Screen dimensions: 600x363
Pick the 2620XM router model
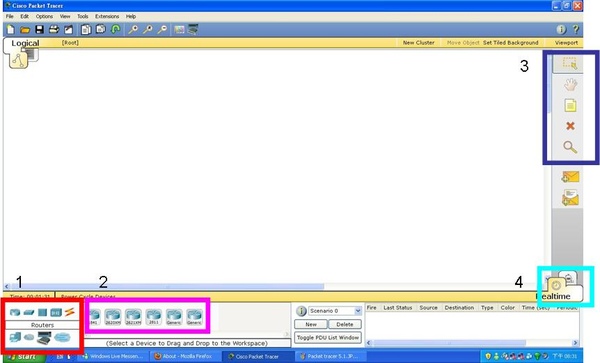[113, 317]
